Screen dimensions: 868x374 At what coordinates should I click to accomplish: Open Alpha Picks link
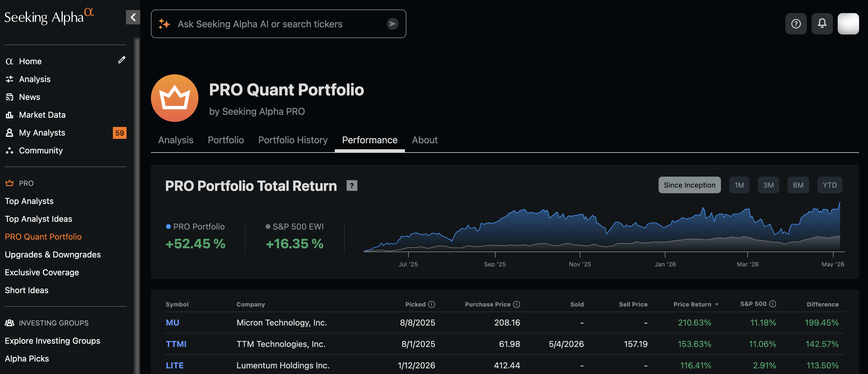click(27, 359)
